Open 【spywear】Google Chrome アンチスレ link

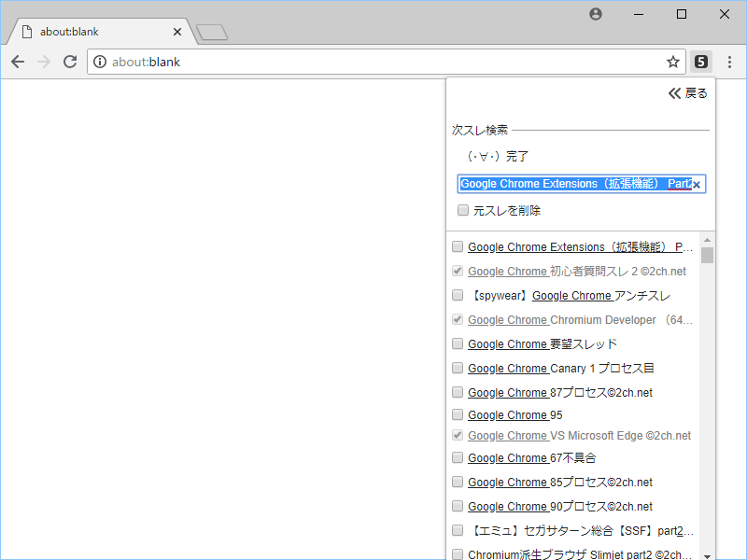pyautogui.click(x=570, y=296)
